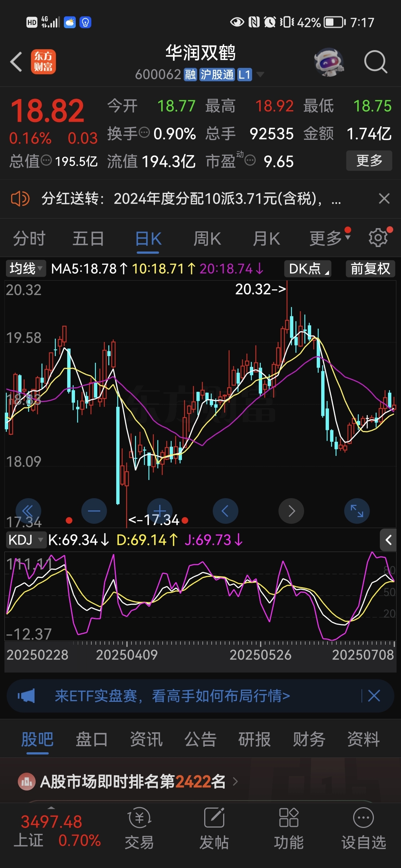Tap the dividend announcement speaker icon
This screenshot has width=401, height=868.
[x=20, y=199]
